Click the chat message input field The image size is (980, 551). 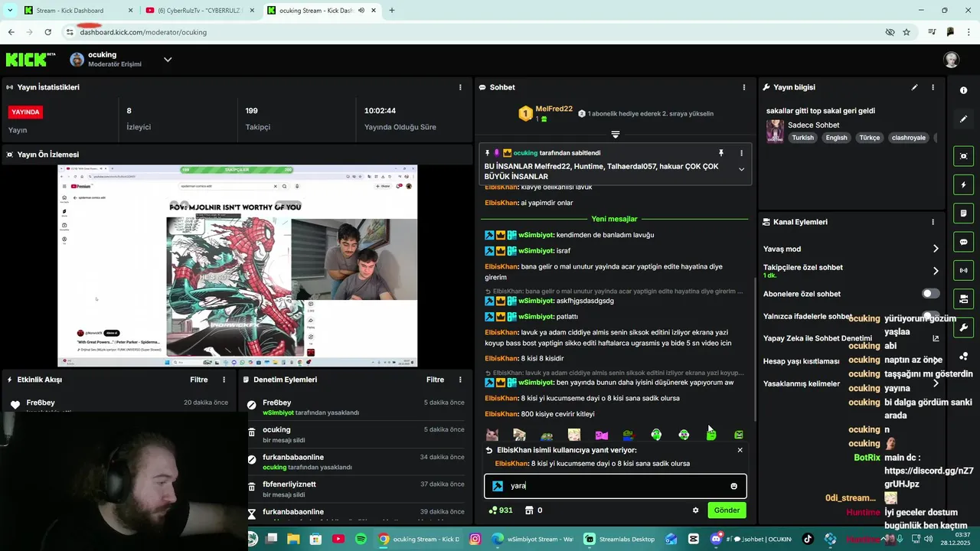pyautogui.click(x=615, y=486)
